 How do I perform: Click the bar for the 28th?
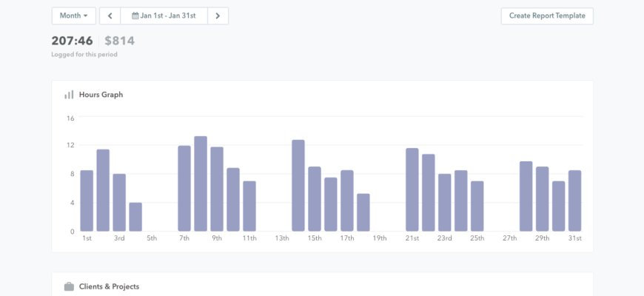click(x=526, y=196)
